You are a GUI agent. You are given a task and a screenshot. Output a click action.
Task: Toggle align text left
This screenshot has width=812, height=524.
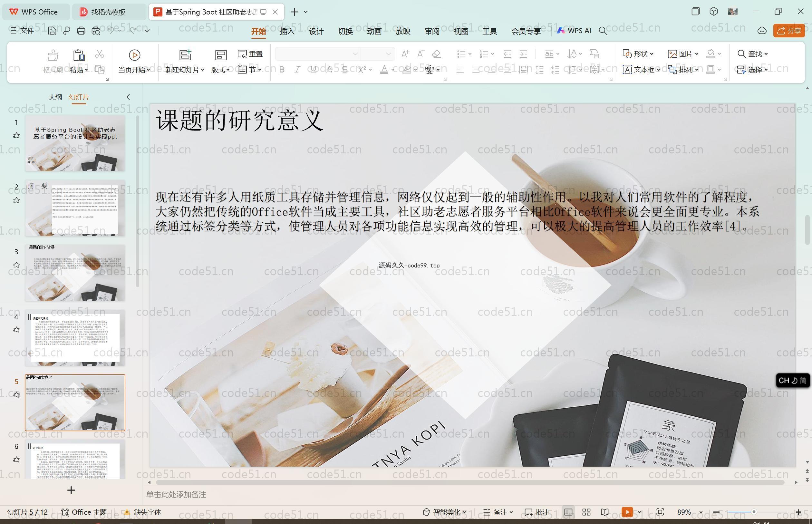[x=460, y=70]
